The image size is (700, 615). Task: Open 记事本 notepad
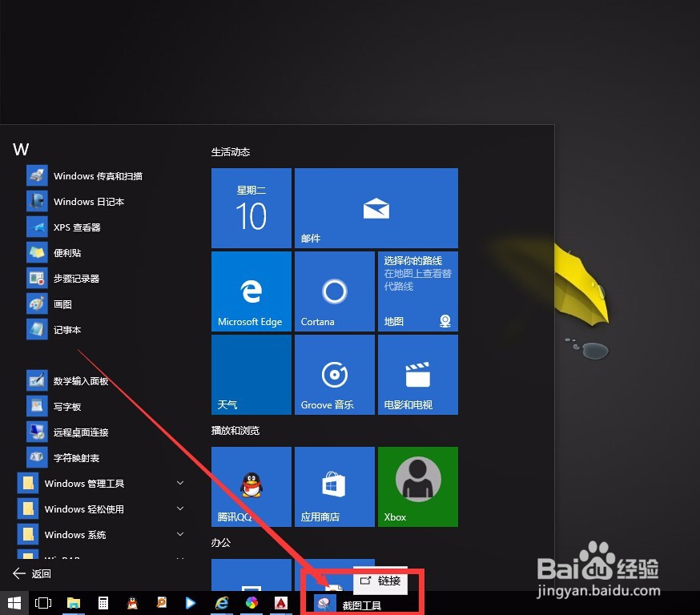tap(54, 330)
